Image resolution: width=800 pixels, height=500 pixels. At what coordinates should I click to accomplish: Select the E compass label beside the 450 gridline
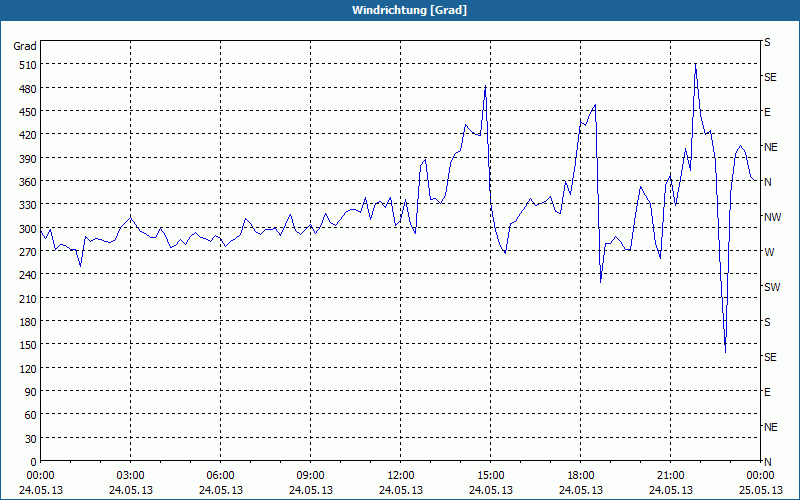click(x=767, y=112)
